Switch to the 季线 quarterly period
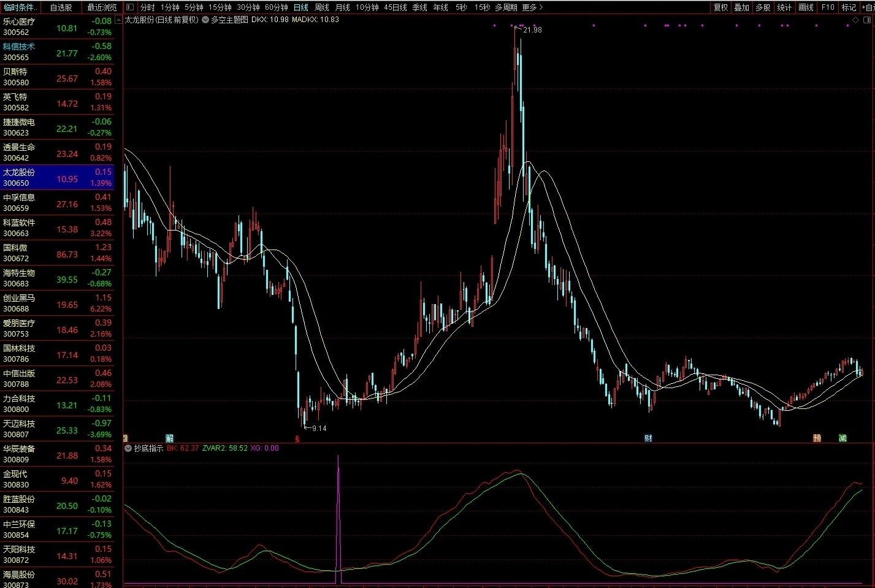 [x=420, y=7]
